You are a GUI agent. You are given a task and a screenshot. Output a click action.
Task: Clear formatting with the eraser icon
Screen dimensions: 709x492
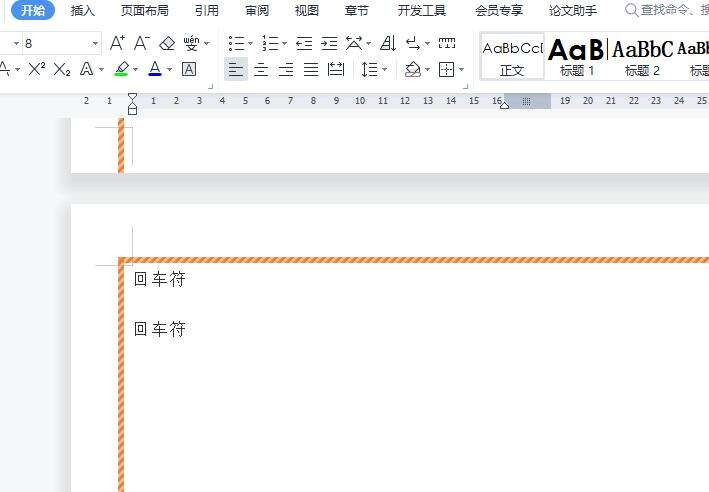coord(167,43)
